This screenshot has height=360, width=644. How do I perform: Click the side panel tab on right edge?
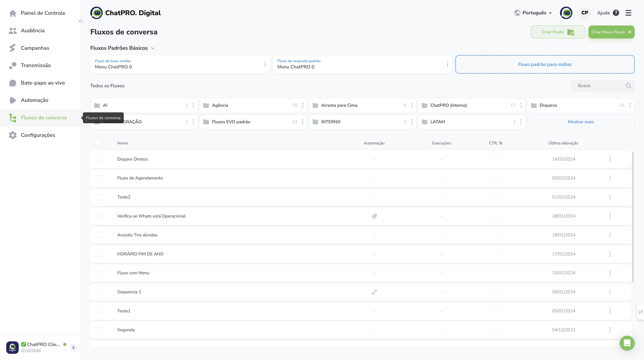click(640, 312)
